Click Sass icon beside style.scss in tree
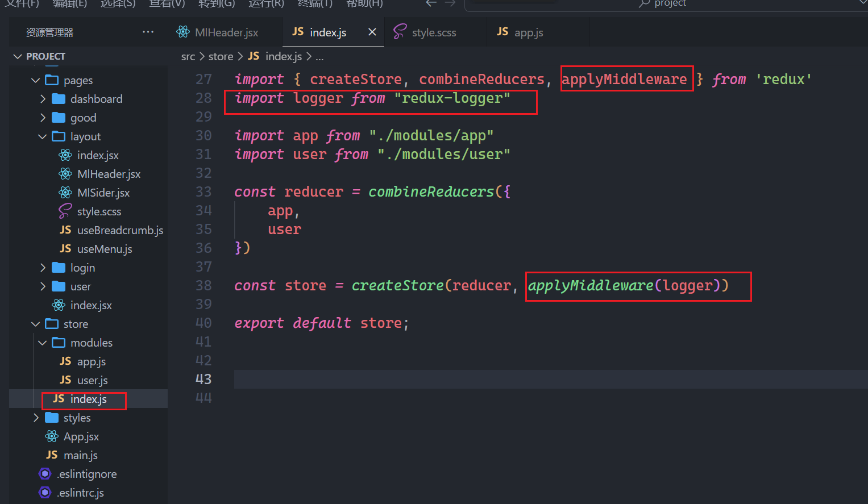Viewport: 868px width, 504px height. [65, 211]
